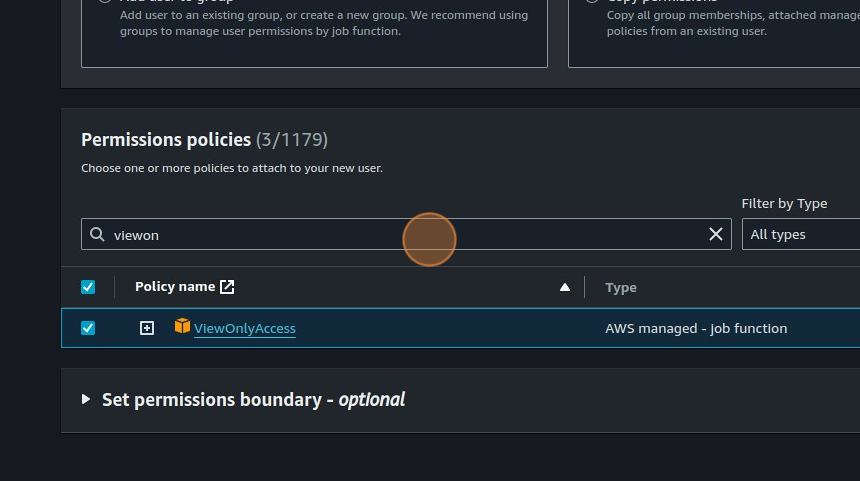Click the Type column header
The height and width of the screenshot is (481, 860).
pos(621,288)
